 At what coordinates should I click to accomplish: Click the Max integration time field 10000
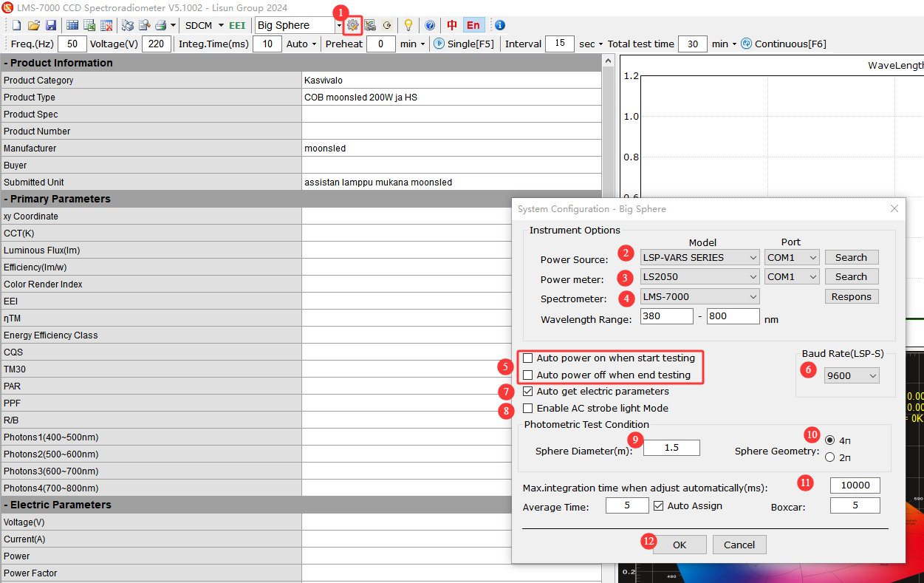coord(855,485)
